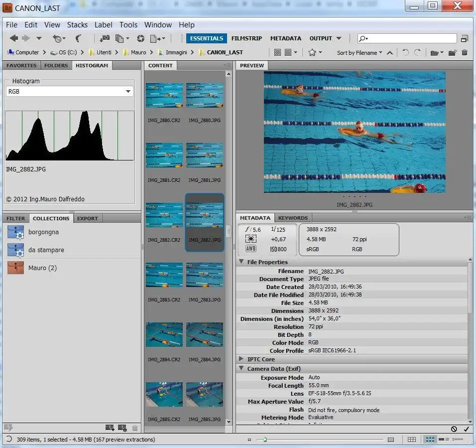
Task: Open recent file folder icon
Action: (x=434, y=53)
